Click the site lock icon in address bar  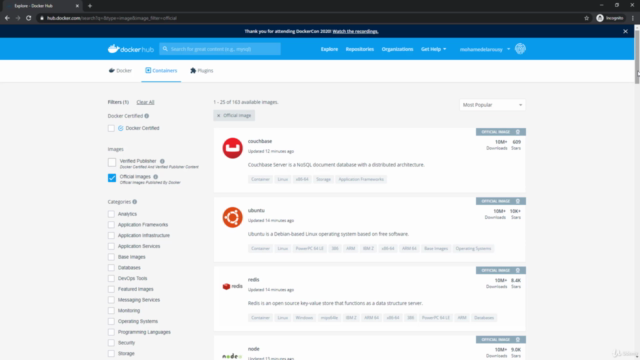42,18
